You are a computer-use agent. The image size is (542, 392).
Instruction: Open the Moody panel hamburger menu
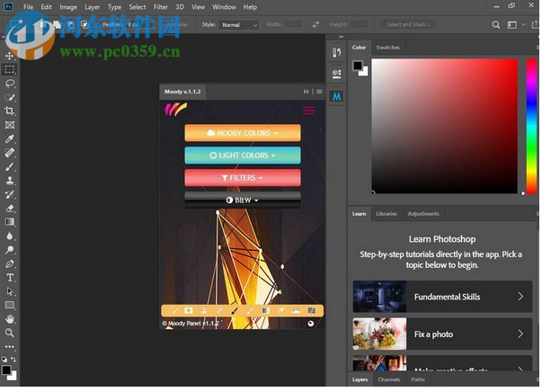click(x=308, y=111)
